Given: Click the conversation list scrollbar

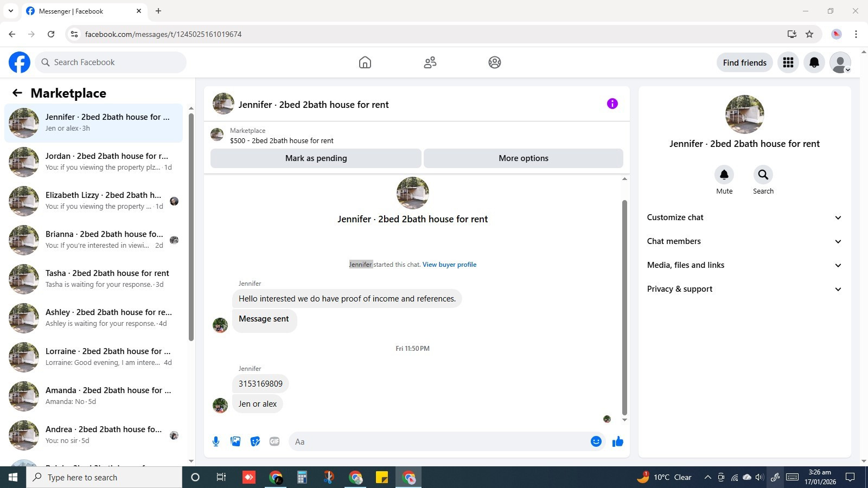Looking at the screenshot, I should (191, 227).
